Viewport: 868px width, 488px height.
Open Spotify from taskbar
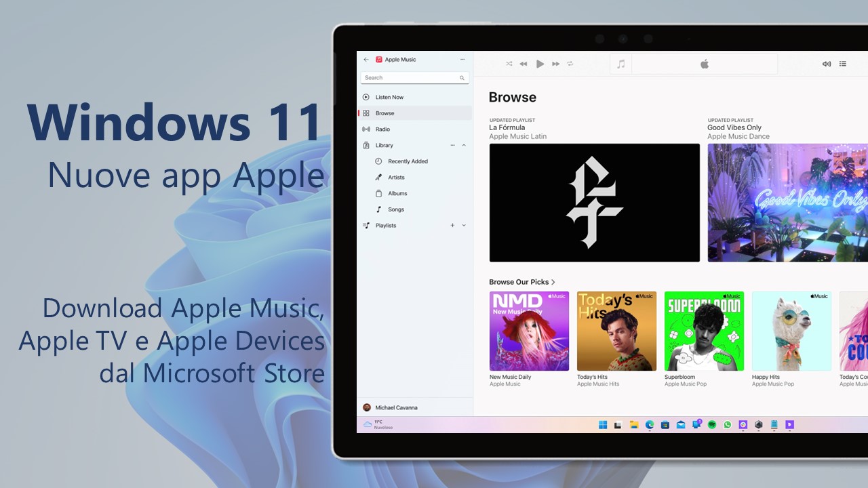click(x=712, y=425)
